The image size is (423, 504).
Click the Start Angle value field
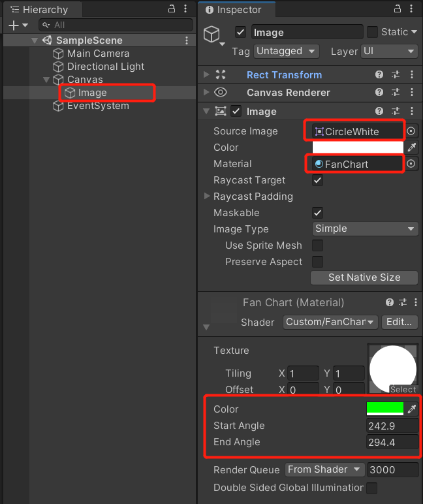(392, 426)
